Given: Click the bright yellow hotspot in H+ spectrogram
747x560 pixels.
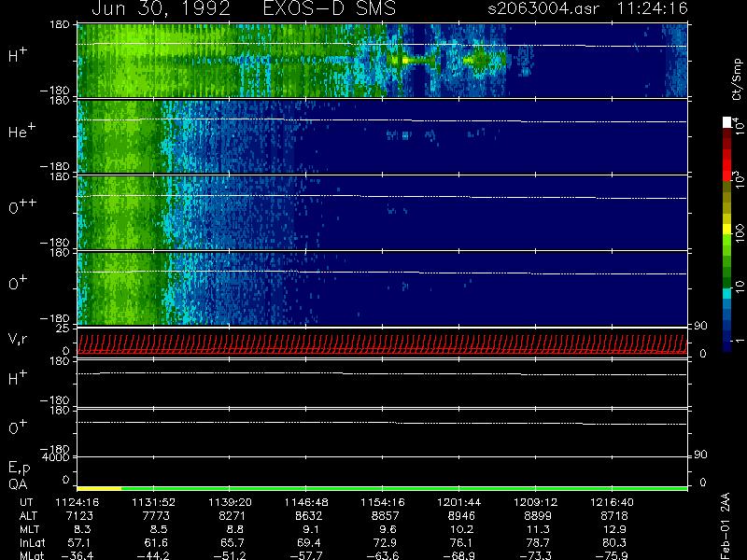Looking at the screenshot, I should tap(405, 61).
